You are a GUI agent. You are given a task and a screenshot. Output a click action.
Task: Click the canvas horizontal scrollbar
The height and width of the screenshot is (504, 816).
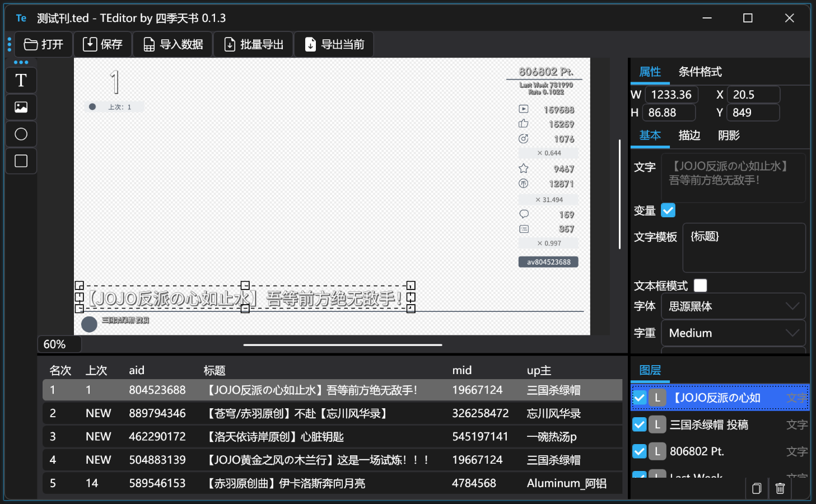coord(343,345)
